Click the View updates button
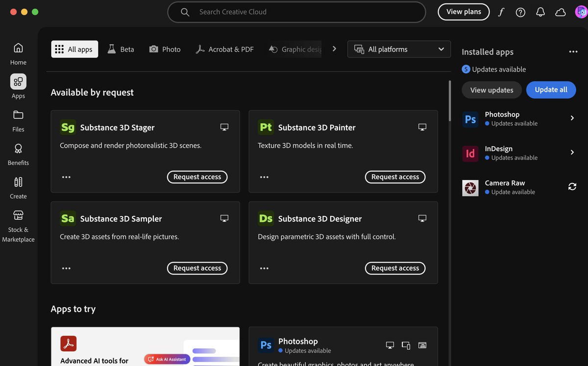The width and height of the screenshot is (588, 366). coord(491,90)
